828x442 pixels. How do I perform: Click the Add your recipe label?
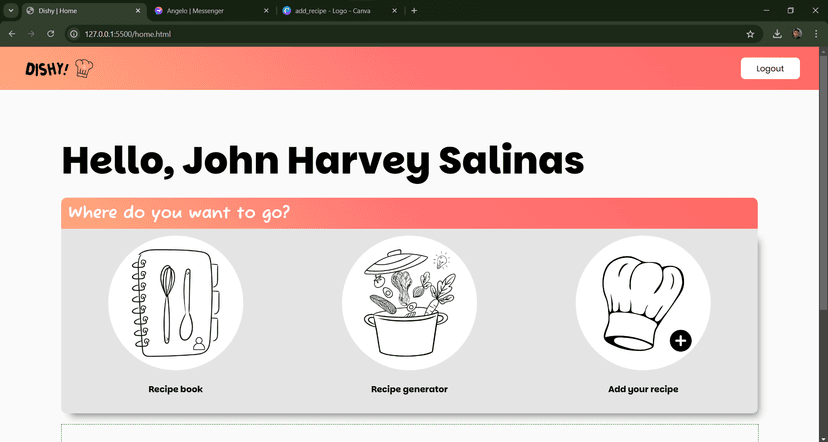click(642, 389)
